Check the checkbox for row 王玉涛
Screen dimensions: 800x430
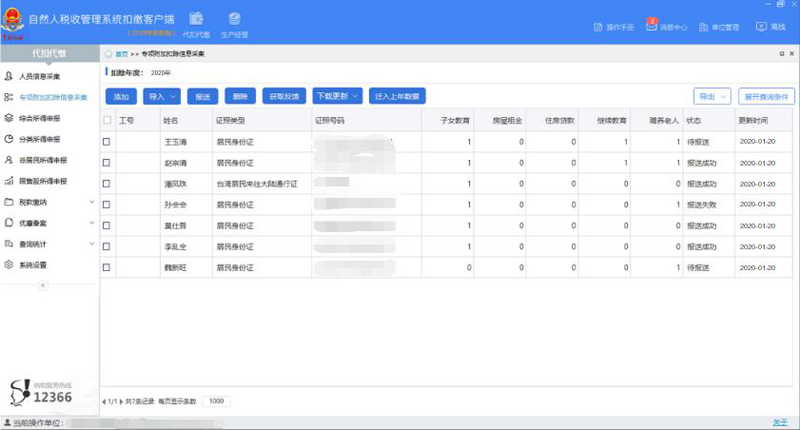point(107,142)
